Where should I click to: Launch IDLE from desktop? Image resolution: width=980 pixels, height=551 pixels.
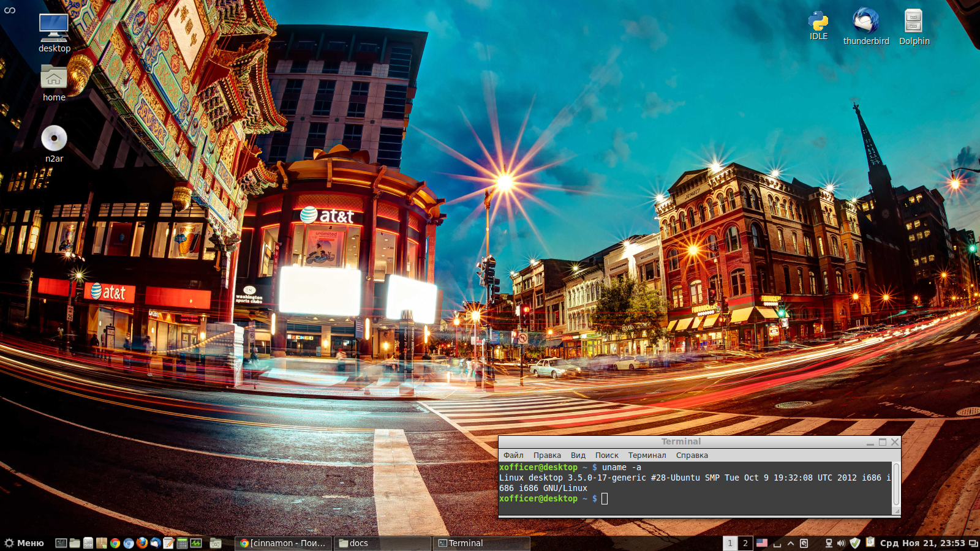tap(818, 25)
